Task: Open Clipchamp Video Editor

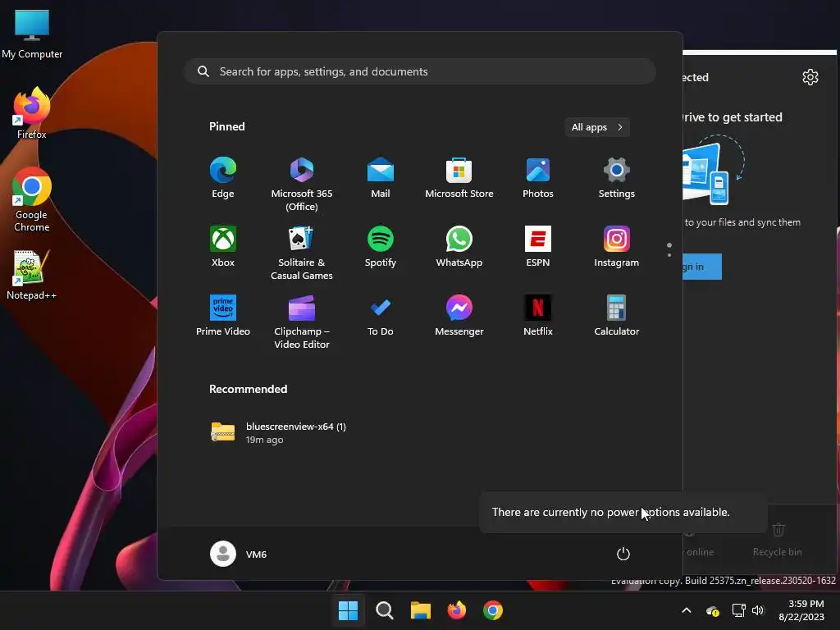Action: (302, 322)
